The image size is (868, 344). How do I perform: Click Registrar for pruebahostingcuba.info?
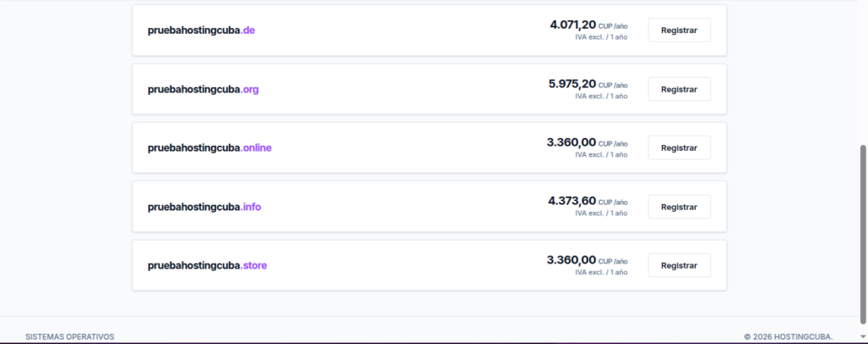tap(679, 207)
